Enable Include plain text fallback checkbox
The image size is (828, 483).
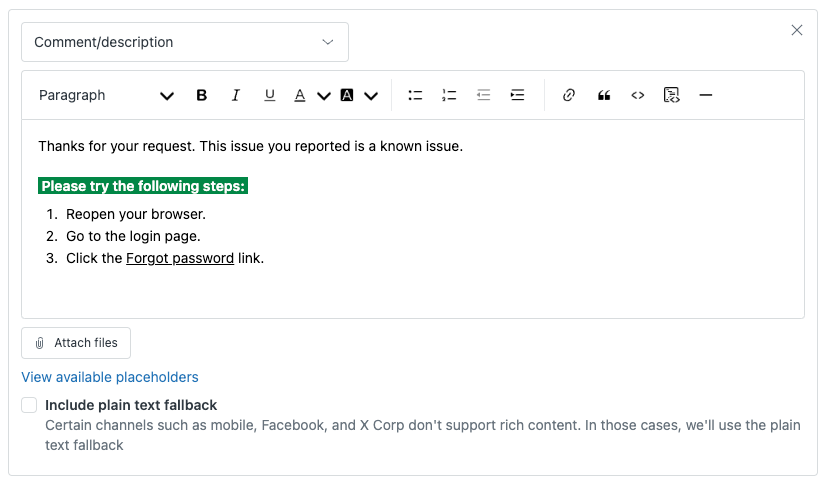coord(29,405)
